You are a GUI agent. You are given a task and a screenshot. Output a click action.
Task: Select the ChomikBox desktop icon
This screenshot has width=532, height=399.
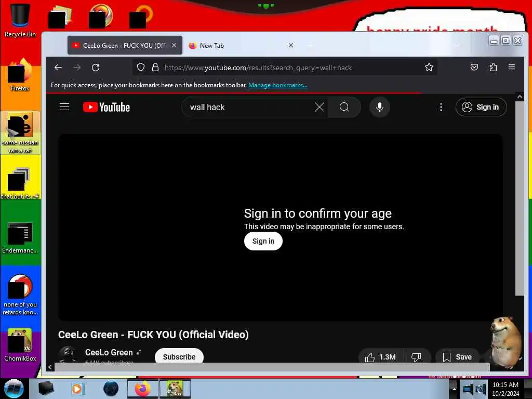[x=20, y=345]
